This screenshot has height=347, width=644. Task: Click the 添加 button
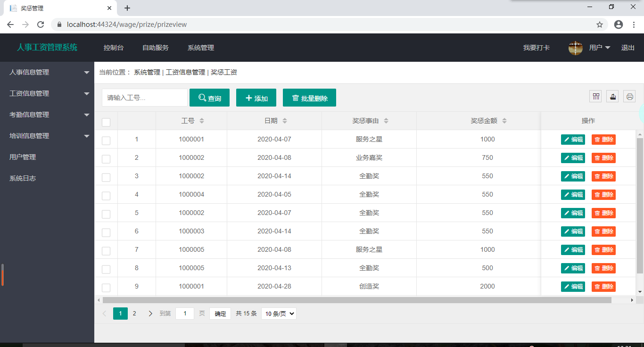[256, 98]
